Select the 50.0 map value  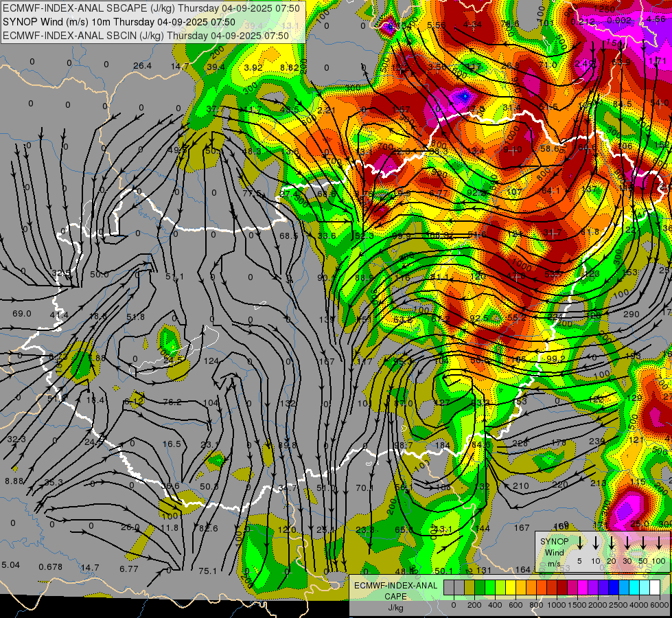[100, 274]
